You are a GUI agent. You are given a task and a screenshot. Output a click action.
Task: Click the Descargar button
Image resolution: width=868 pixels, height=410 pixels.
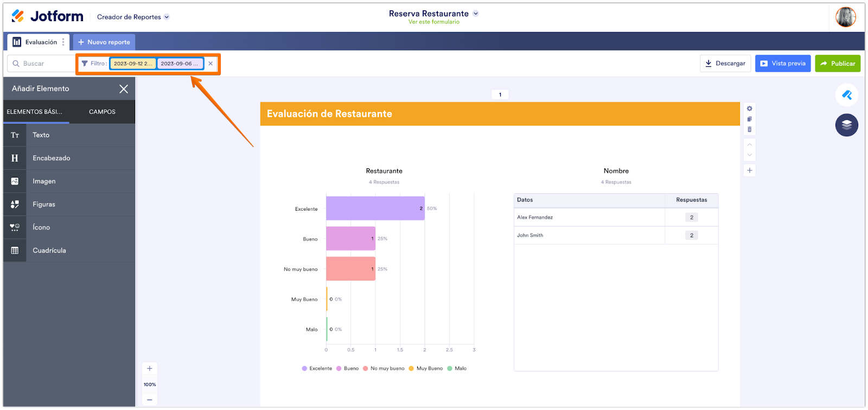[x=725, y=64]
